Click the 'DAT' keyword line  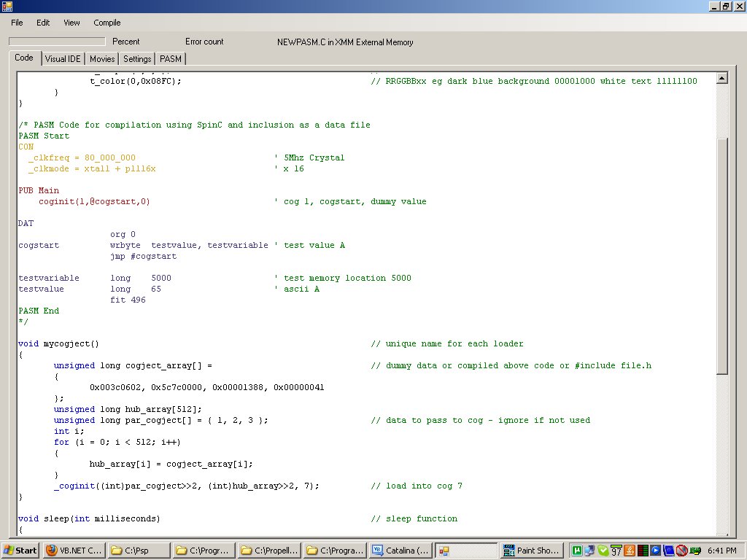click(26, 223)
